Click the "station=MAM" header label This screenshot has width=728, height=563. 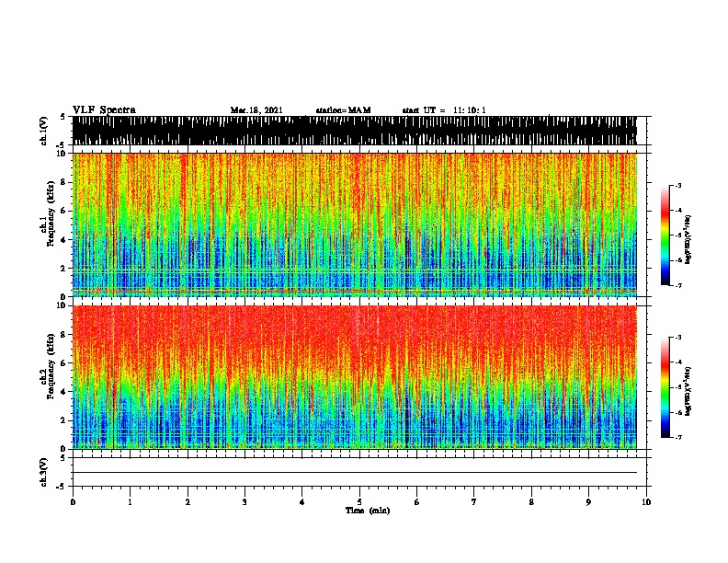click(x=343, y=110)
